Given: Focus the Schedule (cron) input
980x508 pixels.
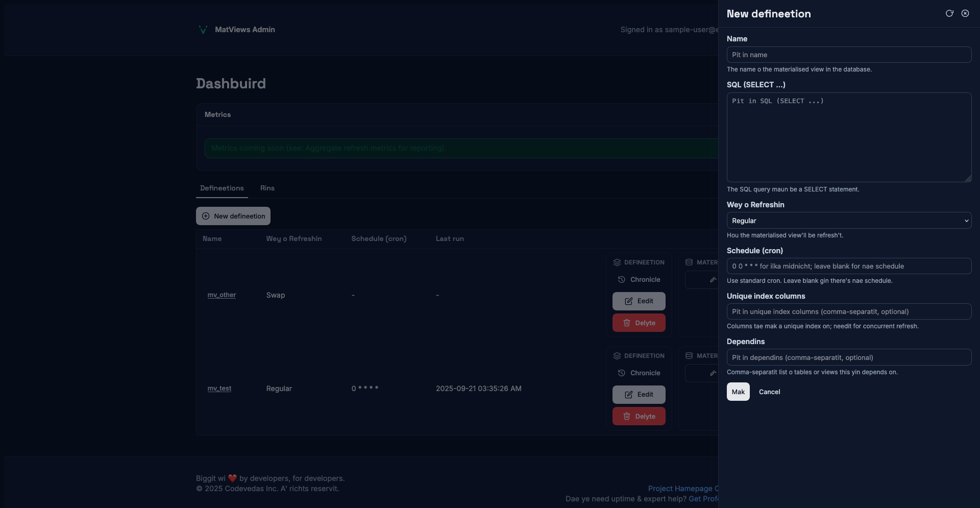Looking at the screenshot, I should tap(848, 267).
